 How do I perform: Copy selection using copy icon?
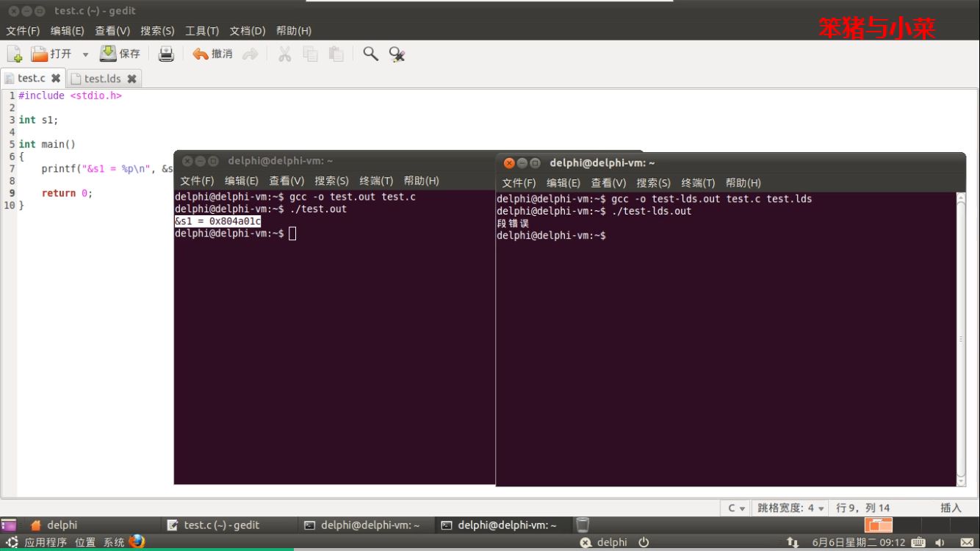pos(311,54)
